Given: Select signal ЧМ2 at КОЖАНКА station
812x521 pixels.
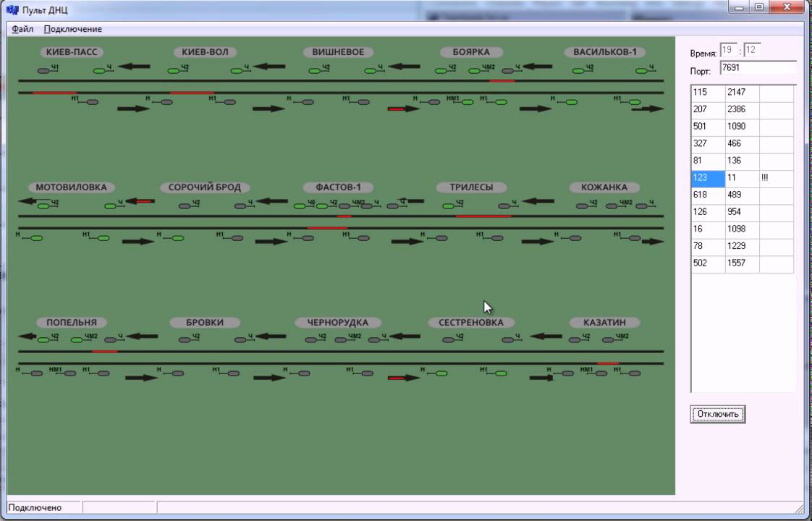Looking at the screenshot, I should [612, 206].
